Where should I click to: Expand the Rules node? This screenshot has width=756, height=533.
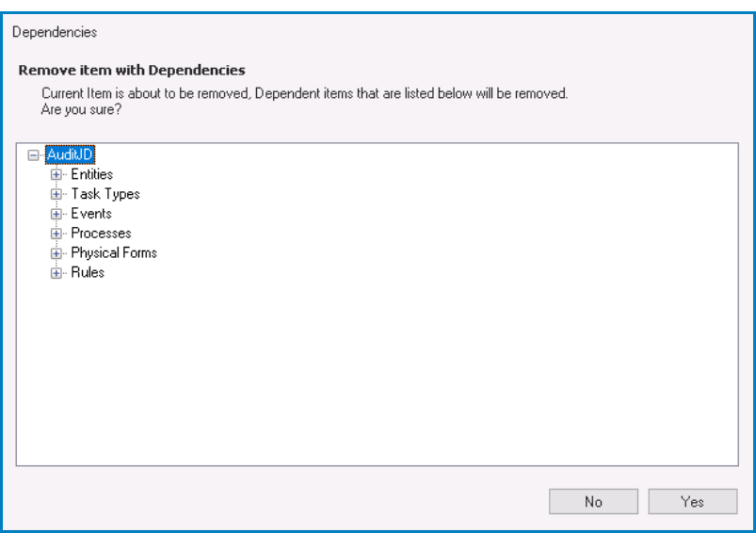pyautogui.click(x=56, y=273)
